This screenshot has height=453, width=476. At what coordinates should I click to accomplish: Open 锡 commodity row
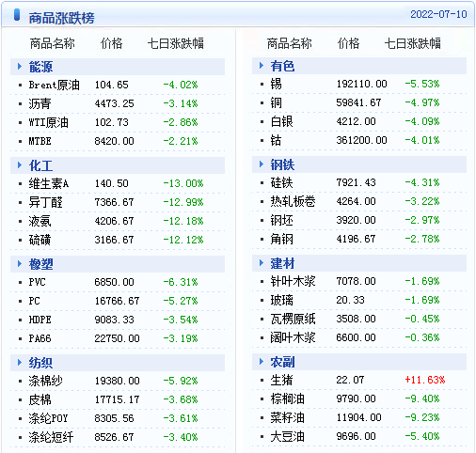(359, 84)
